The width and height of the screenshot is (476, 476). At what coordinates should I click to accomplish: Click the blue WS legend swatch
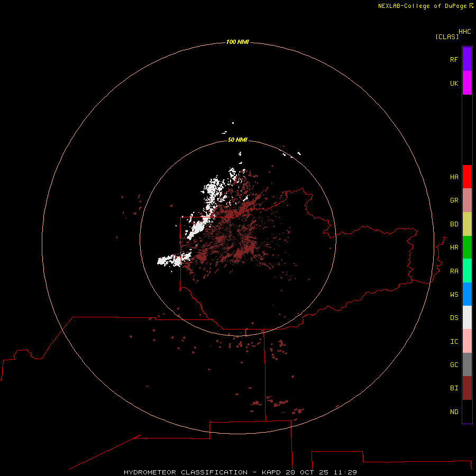coord(467,294)
